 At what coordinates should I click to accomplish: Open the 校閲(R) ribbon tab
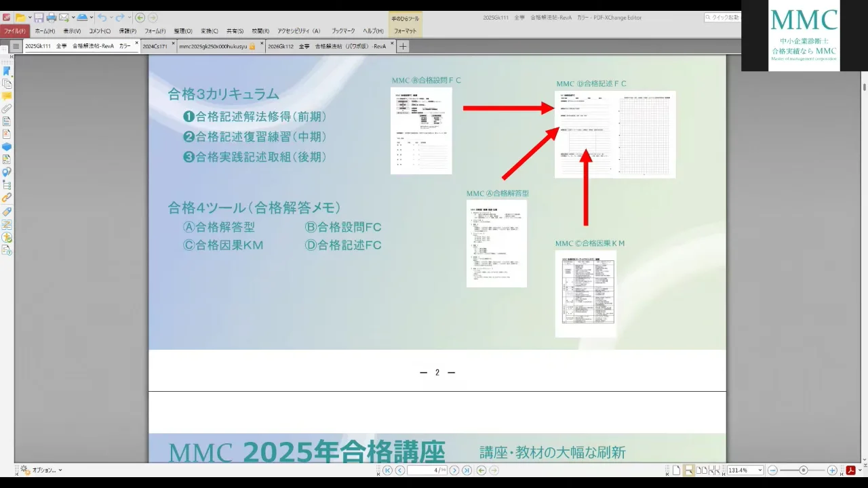tap(261, 30)
